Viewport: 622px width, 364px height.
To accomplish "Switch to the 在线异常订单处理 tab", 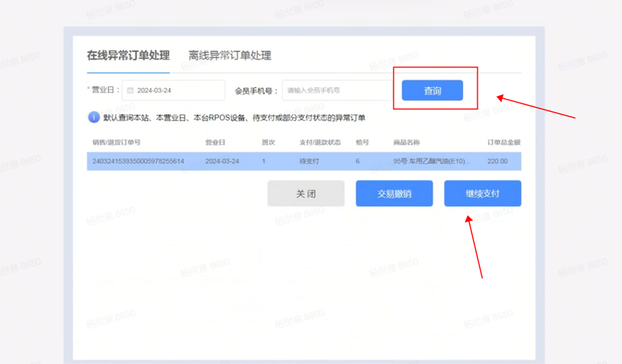I will 128,56.
